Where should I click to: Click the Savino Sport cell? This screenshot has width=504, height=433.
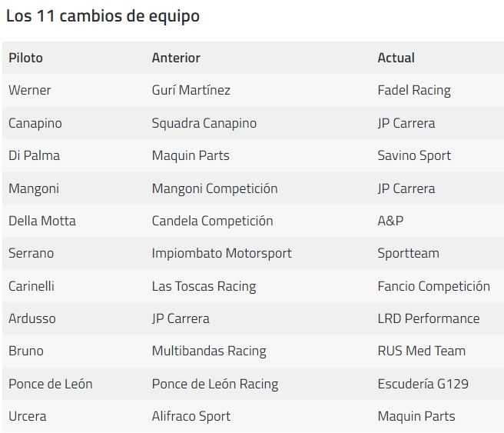point(414,155)
